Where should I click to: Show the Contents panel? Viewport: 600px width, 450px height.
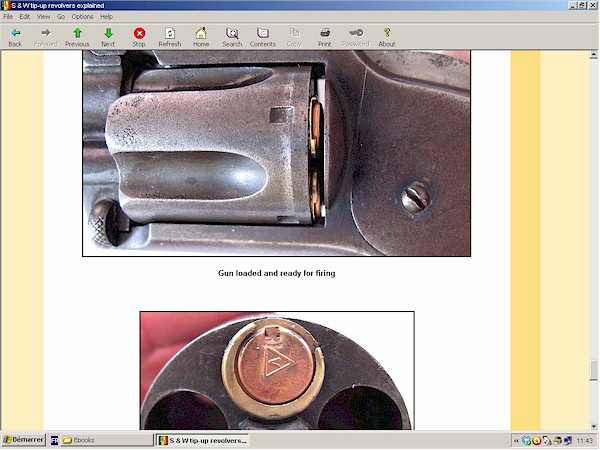click(x=263, y=37)
